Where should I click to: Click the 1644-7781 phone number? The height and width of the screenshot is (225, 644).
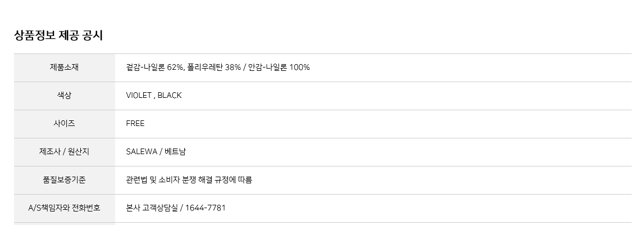(205, 208)
